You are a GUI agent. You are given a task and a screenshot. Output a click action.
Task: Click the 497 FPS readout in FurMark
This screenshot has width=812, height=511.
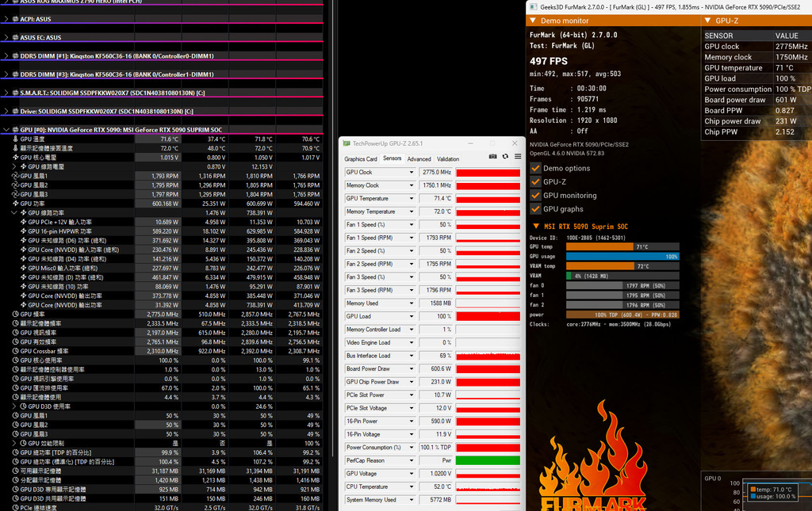(x=549, y=61)
